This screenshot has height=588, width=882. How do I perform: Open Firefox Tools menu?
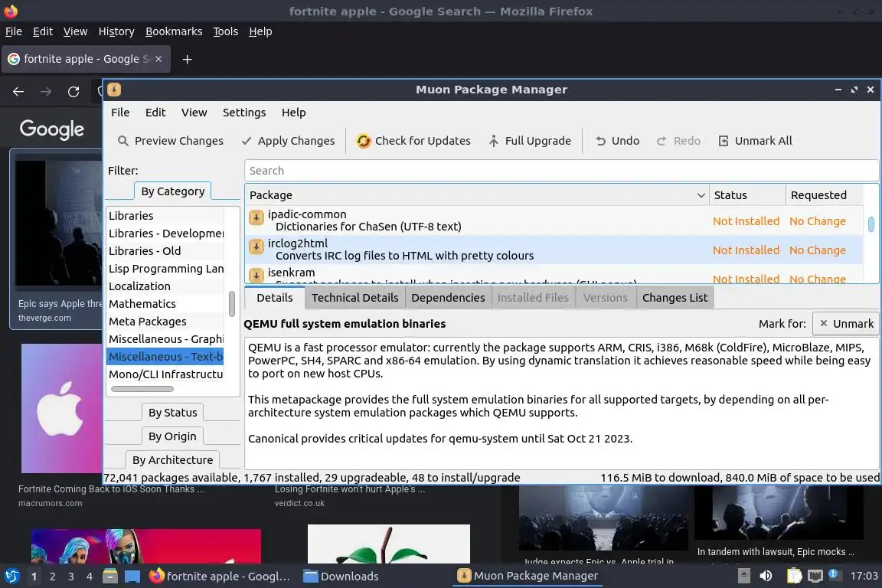pos(226,31)
